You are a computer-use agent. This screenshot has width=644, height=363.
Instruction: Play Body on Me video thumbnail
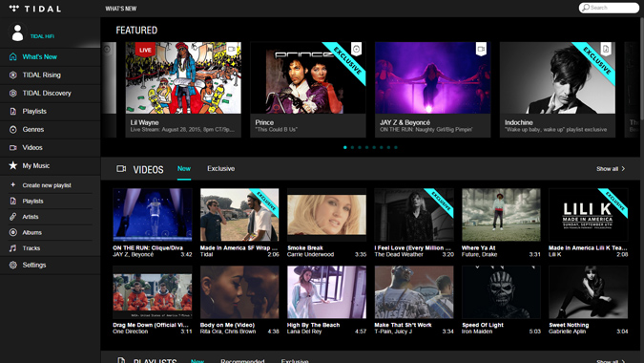[239, 292]
